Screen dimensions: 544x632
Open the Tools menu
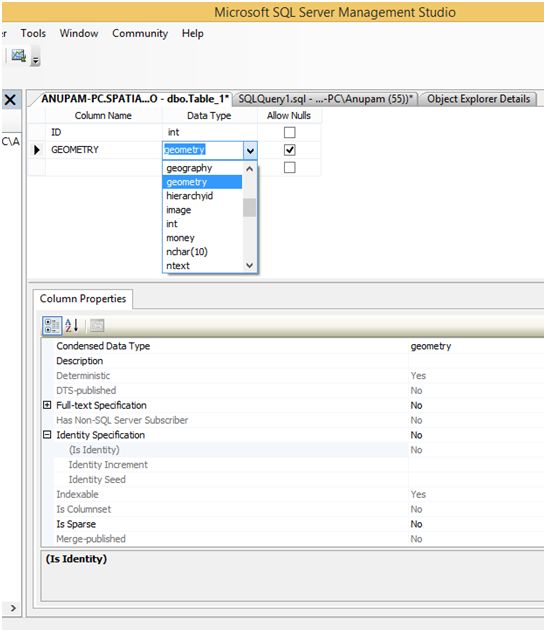pos(33,33)
